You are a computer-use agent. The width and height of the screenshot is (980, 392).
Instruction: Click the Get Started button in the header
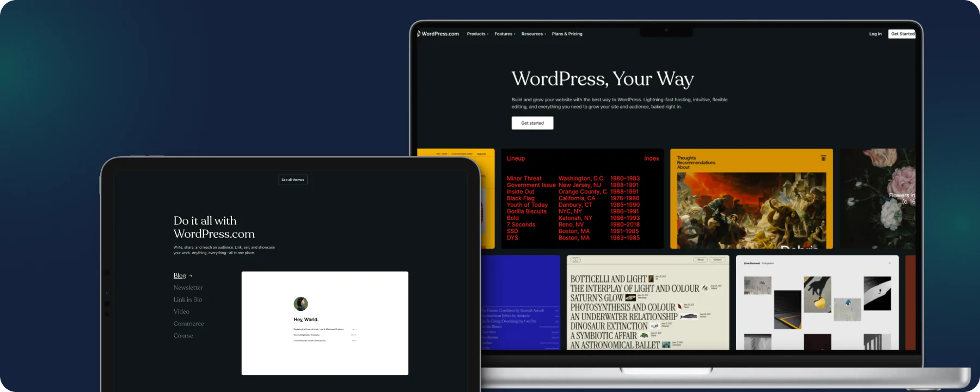click(x=903, y=34)
